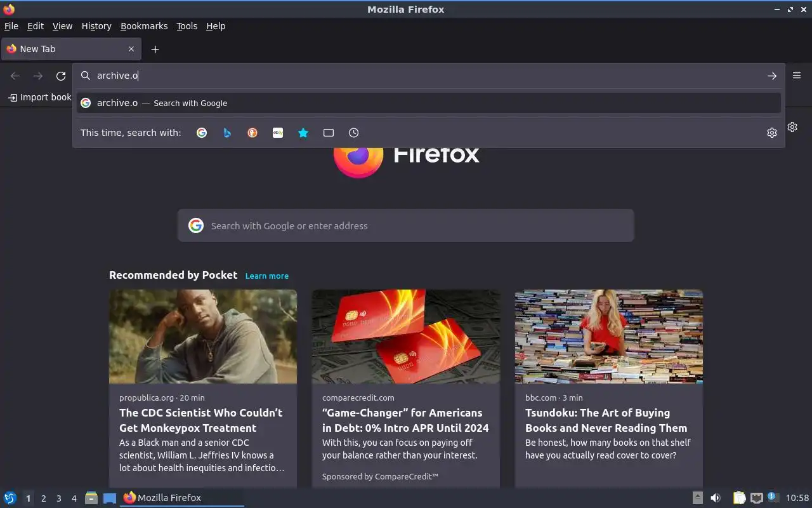Screen dimensions: 812x508
Task: Search in Bookmarks star icon
Action: click(x=303, y=133)
